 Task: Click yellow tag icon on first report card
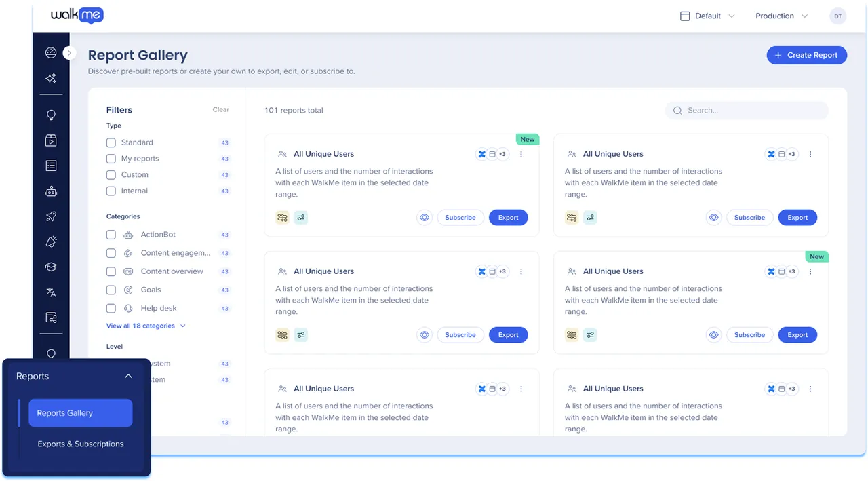(282, 218)
